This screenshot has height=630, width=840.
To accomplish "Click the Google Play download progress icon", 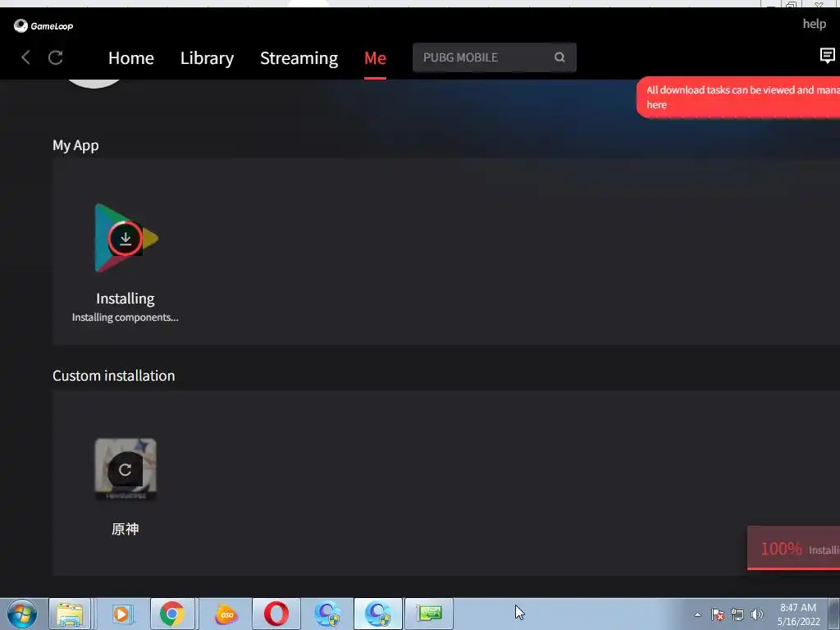I will click(x=126, y=239).
